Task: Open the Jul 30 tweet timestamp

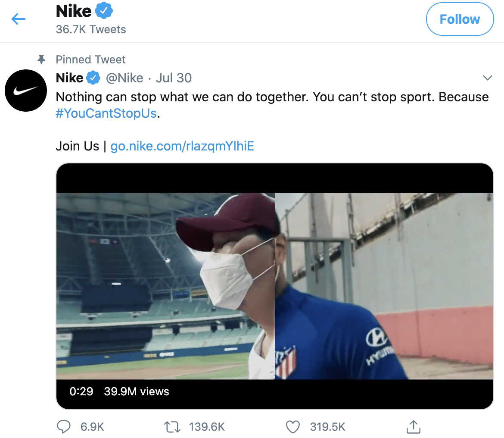Action: point(174,78)
